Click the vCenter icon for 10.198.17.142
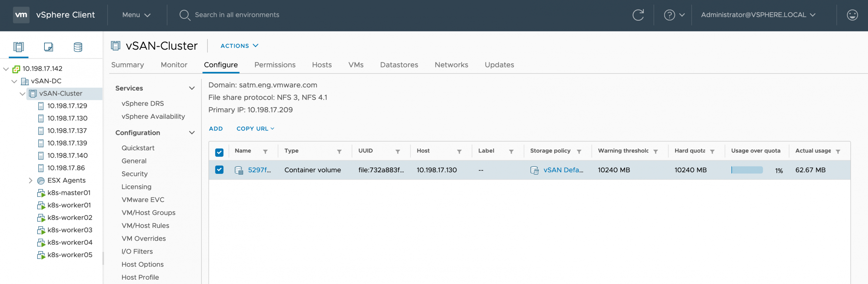868x284 pixels. click(x=16, y=69)
